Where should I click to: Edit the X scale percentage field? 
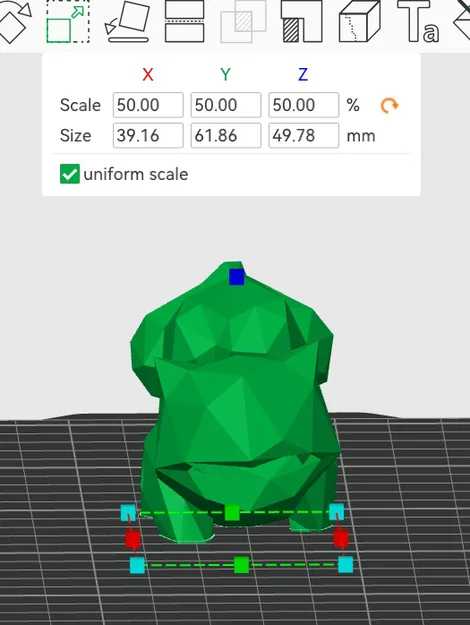click(x=148, y=105)
